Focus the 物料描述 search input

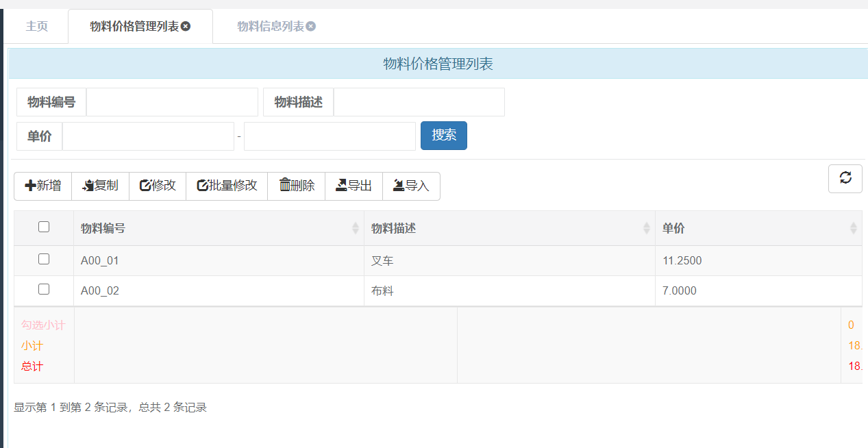point(419,102)
